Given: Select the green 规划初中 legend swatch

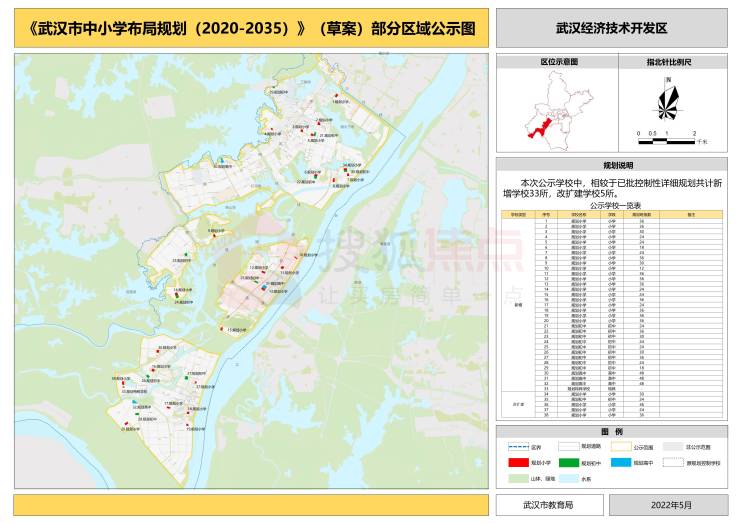Looking at the screenshot, I should [568, 462].
